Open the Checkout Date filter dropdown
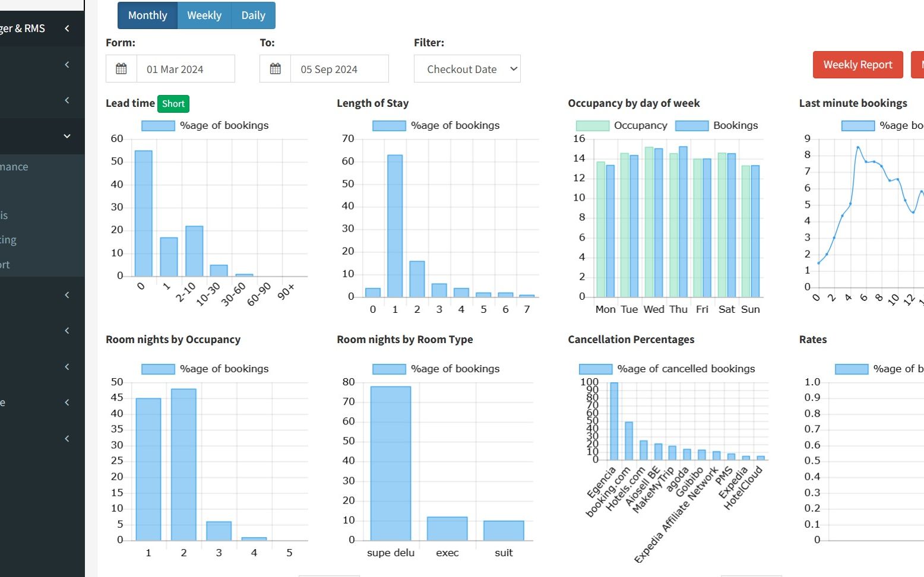 467,69
